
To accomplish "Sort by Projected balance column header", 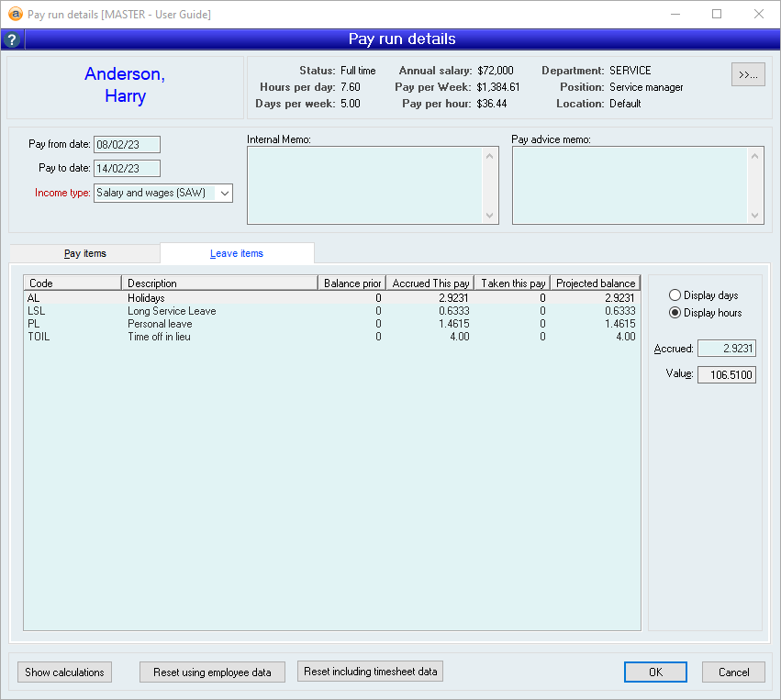I will (596, 283).
